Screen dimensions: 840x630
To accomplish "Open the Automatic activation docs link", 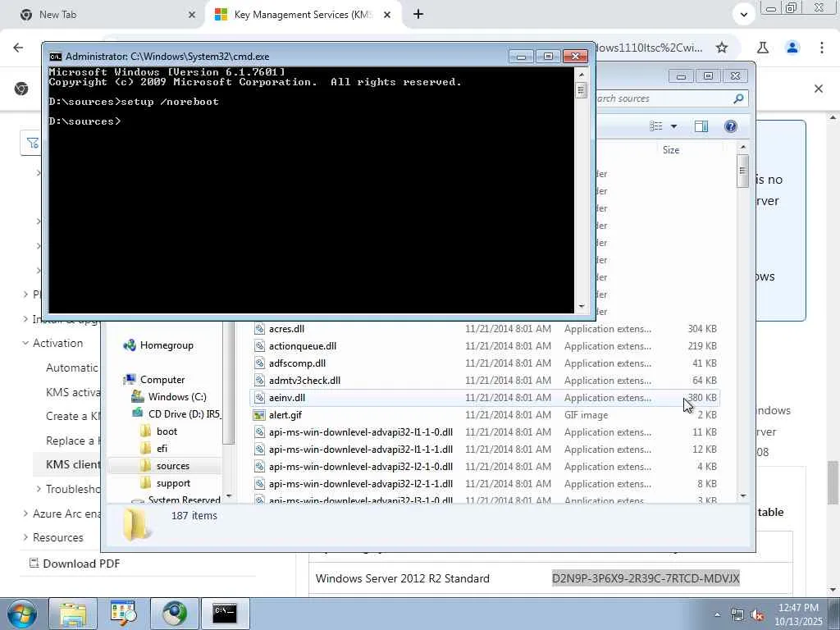I will tap(72, 367).
